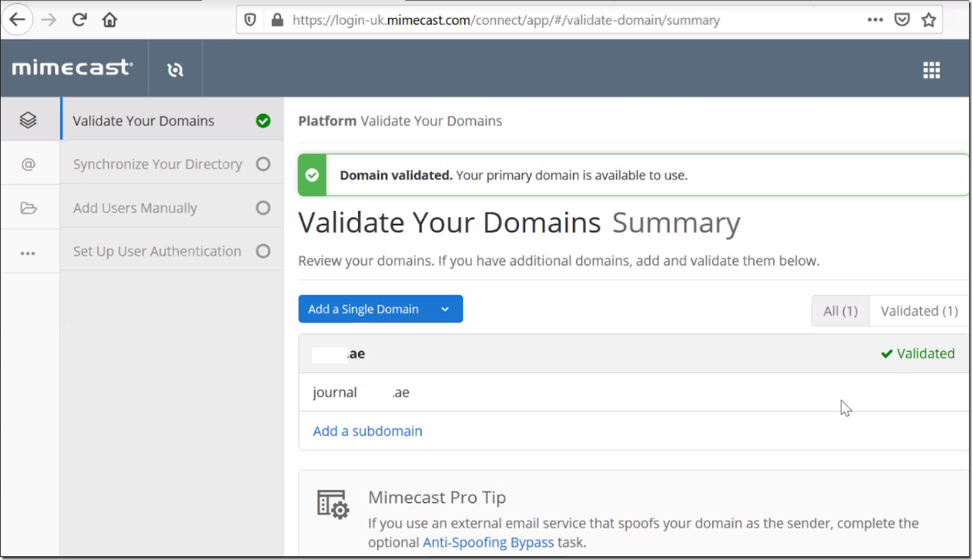
Task: Open Add Users Manually step
Action: pyautogui.click(x=172, y=208)
